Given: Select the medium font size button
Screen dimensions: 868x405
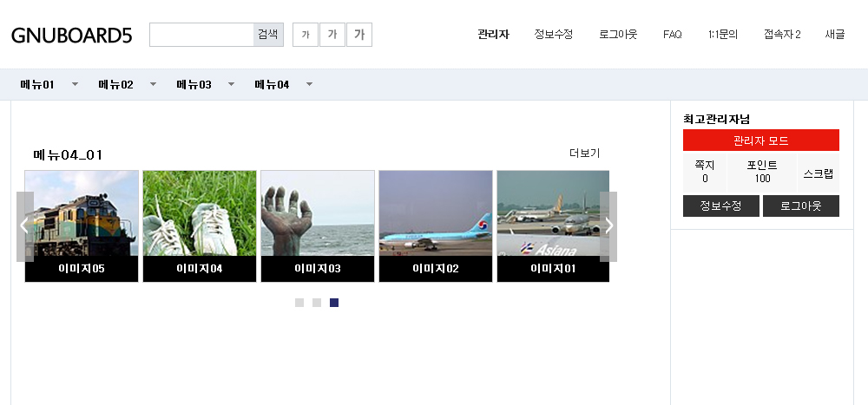Looking at the screenshot, I should (332, 35).
